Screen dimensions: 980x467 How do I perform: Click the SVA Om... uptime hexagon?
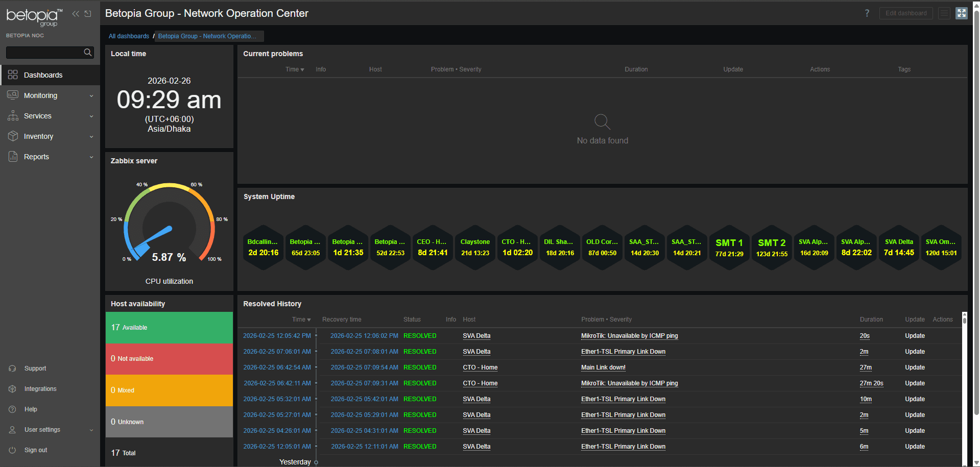[941, 248]
